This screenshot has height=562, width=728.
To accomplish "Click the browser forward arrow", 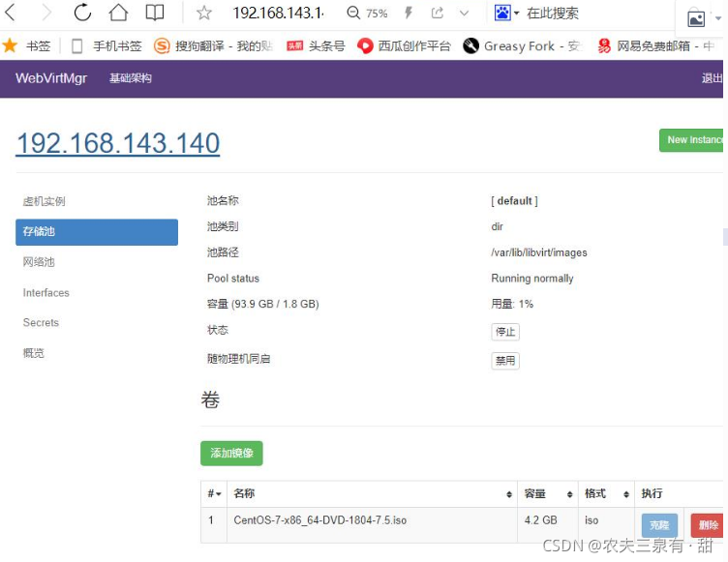I will tap(46, 13).
